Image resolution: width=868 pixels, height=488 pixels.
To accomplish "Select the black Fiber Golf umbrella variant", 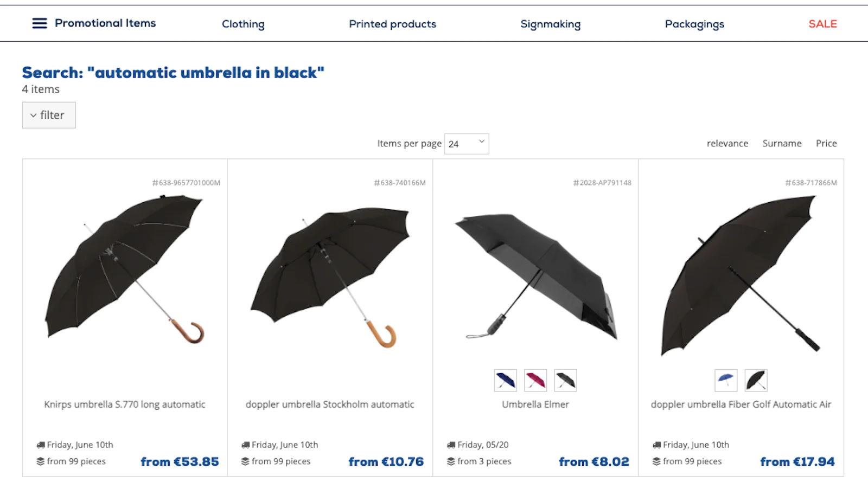I will 756,380.
